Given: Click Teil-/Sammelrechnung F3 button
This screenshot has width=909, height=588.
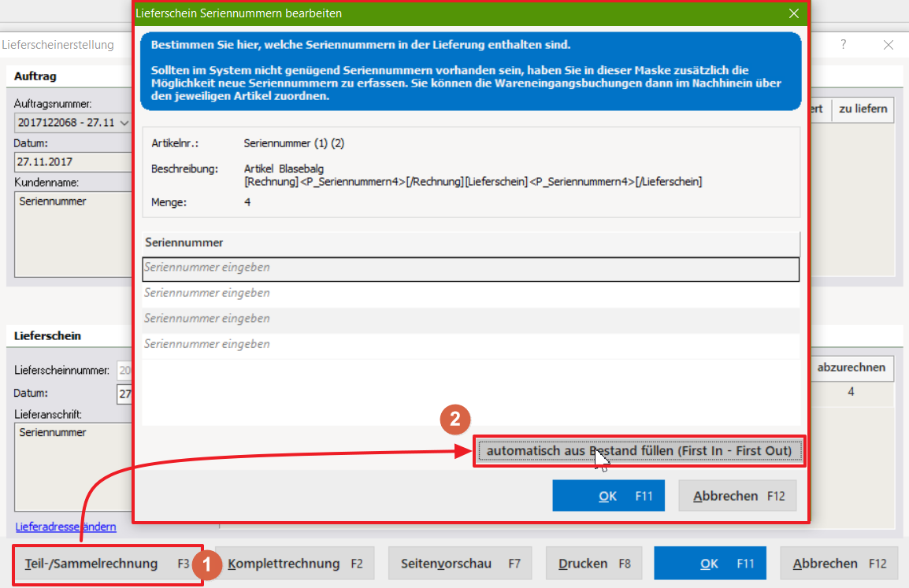Looking at the screenshot, I should (x=108, y=564).
